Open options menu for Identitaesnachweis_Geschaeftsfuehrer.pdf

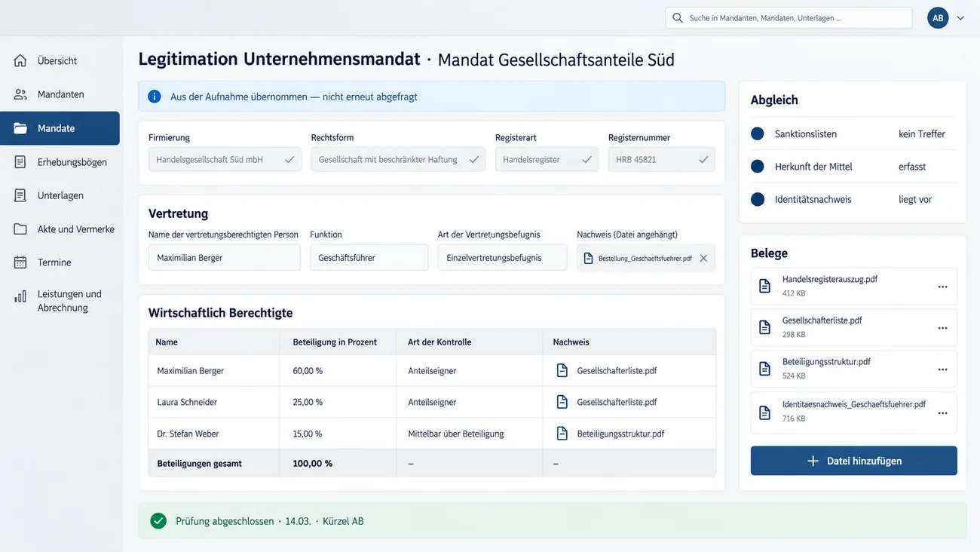[x=942, y=413]
